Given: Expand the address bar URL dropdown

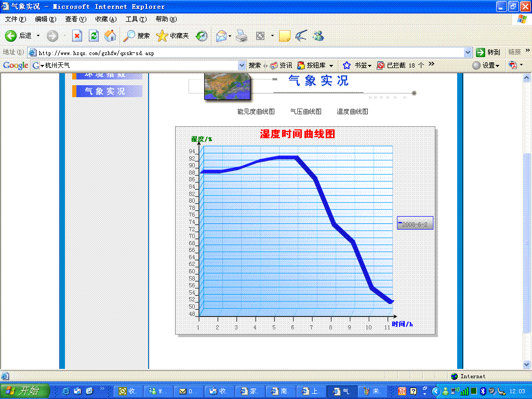Looking at the screenshot, I should [x=468, y=52].
